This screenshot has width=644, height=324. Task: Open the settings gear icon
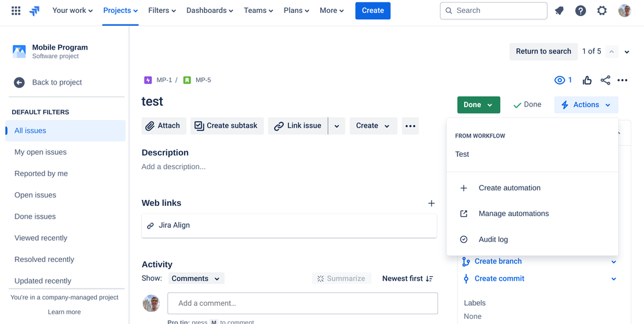601,11
